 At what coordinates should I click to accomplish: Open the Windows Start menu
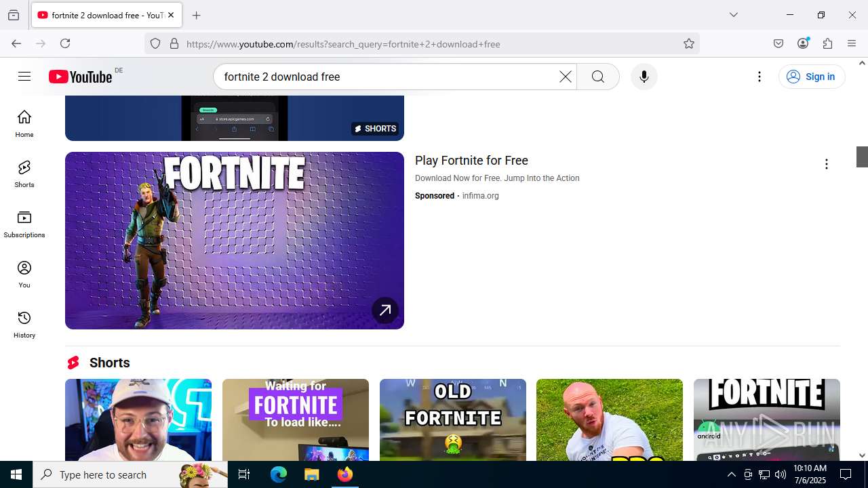(x=16, y=474)
